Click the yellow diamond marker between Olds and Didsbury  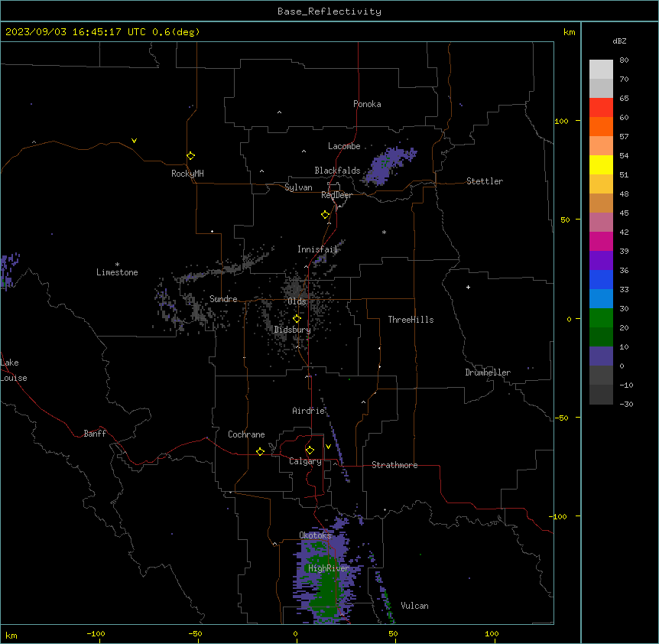[x=297, y=319]
